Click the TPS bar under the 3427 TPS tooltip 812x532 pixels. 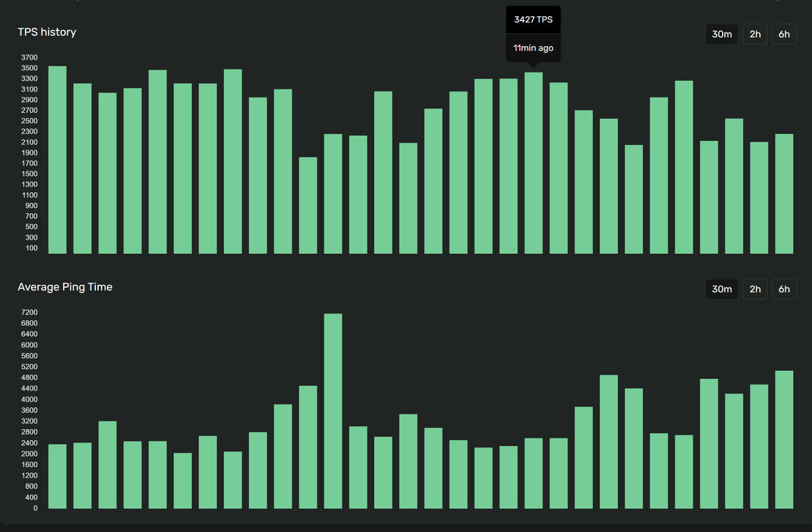click(x=533, y=163)
